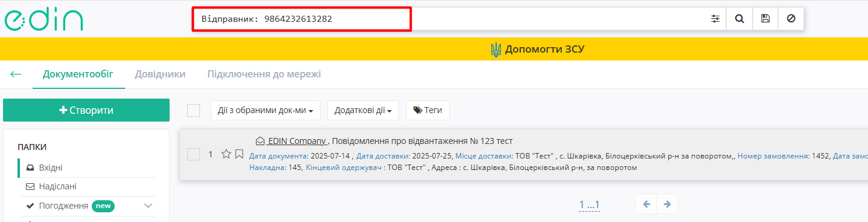Tick the select-all documents checkbox
Image resolution: width=868 pixels, height=222 pixels.
(x=193, y=110)
